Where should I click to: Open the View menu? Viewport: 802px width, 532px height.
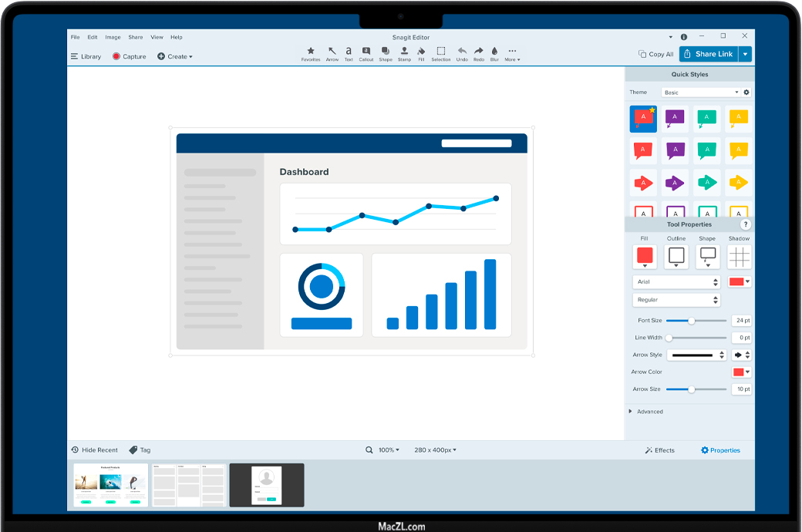pos(157,37)
